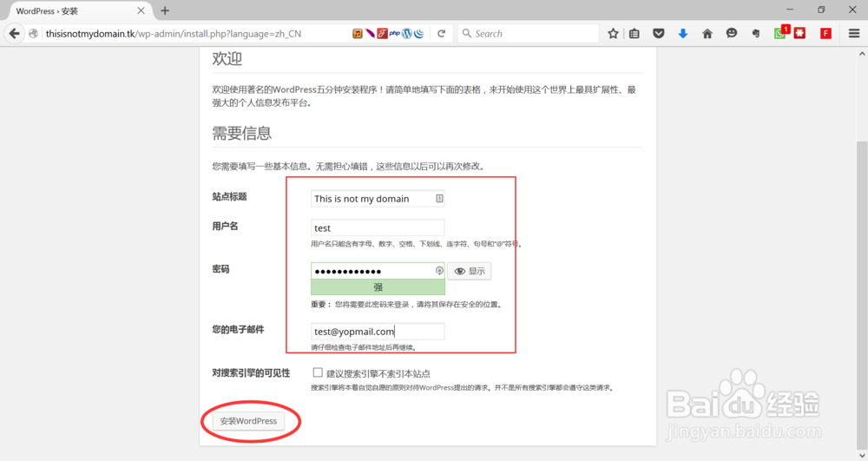Click the scrollbar up arrow

pos(862,54)
